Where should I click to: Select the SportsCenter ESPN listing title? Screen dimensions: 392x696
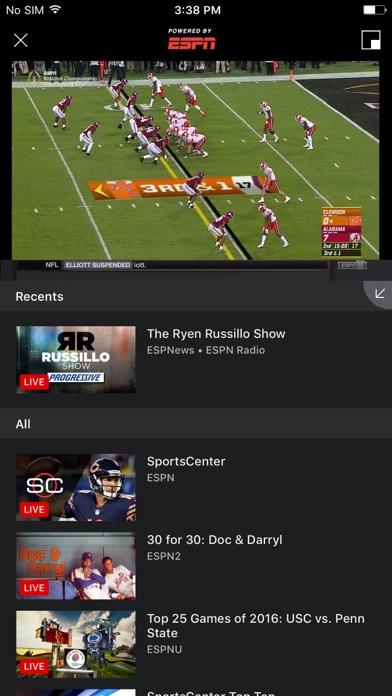(x=186, y=462)
